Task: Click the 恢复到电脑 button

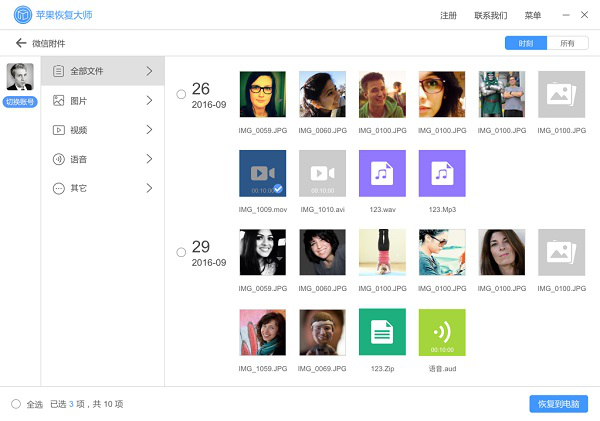Action: point(558,404)
